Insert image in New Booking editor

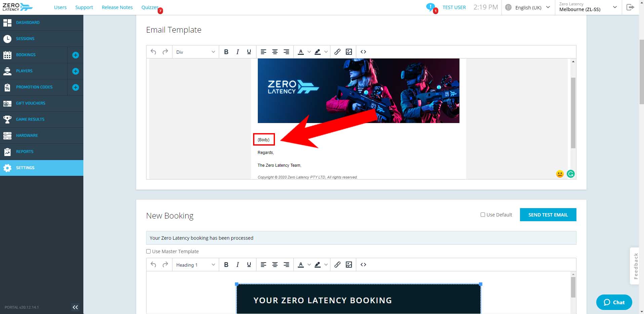point(349,265)
